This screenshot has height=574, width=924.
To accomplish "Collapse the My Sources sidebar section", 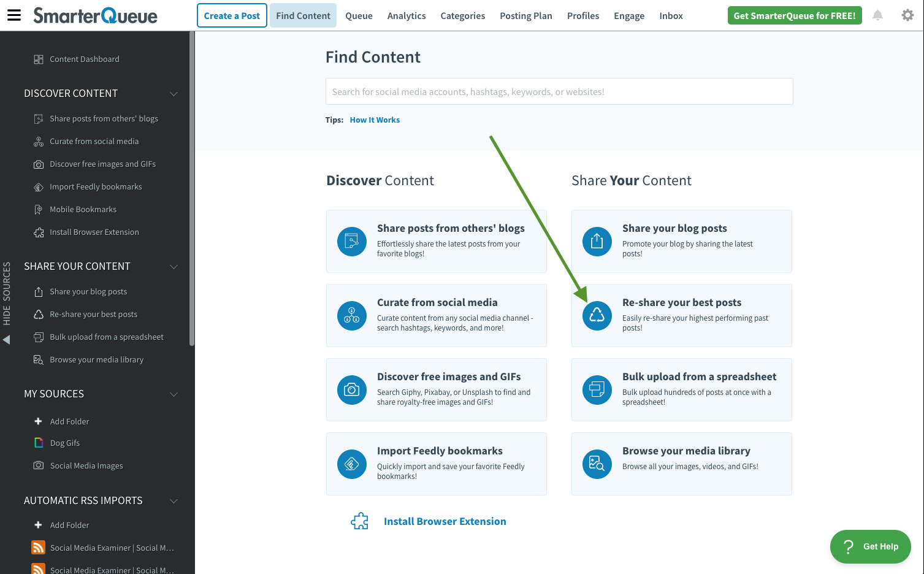I will [x=174, y=394].
